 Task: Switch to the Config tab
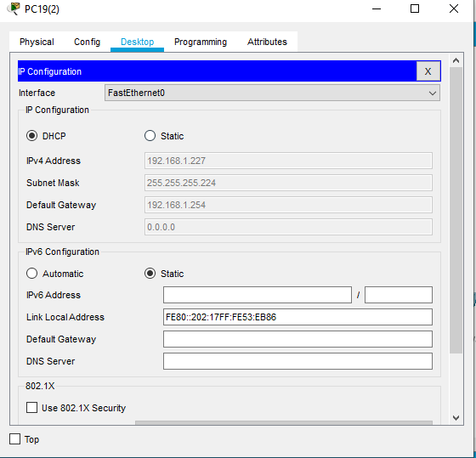click(87, 42)
